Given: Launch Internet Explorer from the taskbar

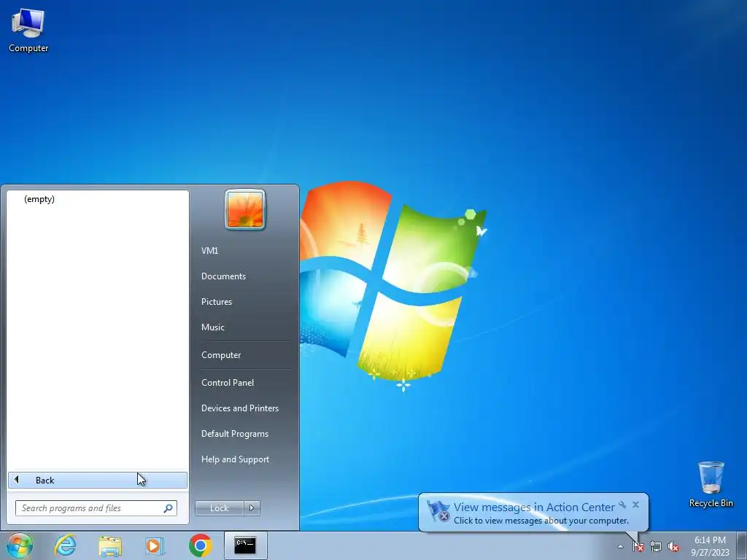Looking at the screenshot, I should click(x=65, y=545).
